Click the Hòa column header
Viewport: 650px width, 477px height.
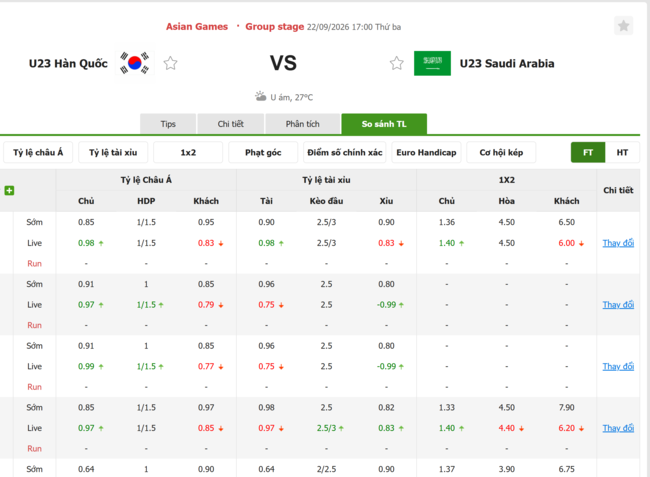point(507,201)
